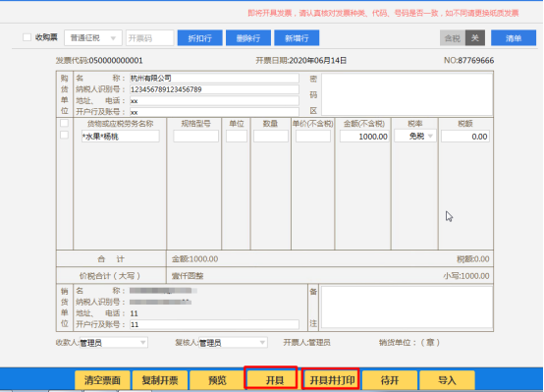Image resolution: width=544 pixels, height=392 pixels.
Task: Click the 规格型号 input cell
Action: click(x=195, y=137)
